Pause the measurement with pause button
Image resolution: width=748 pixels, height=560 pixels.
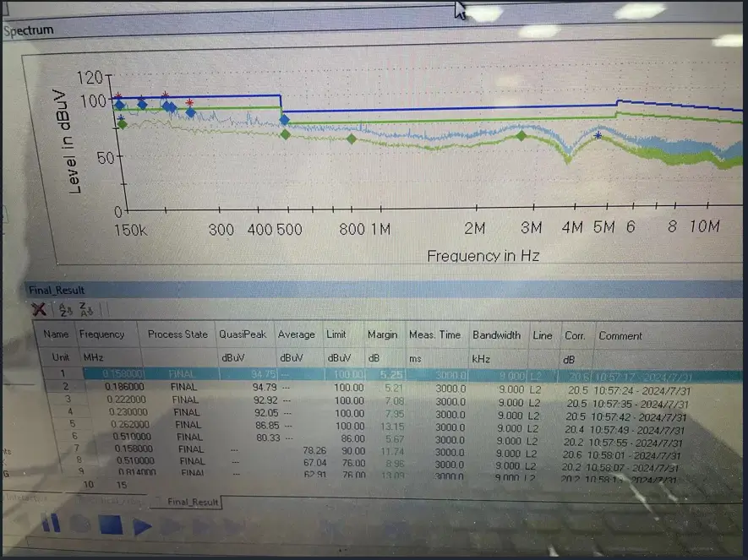tap(51, 523)
